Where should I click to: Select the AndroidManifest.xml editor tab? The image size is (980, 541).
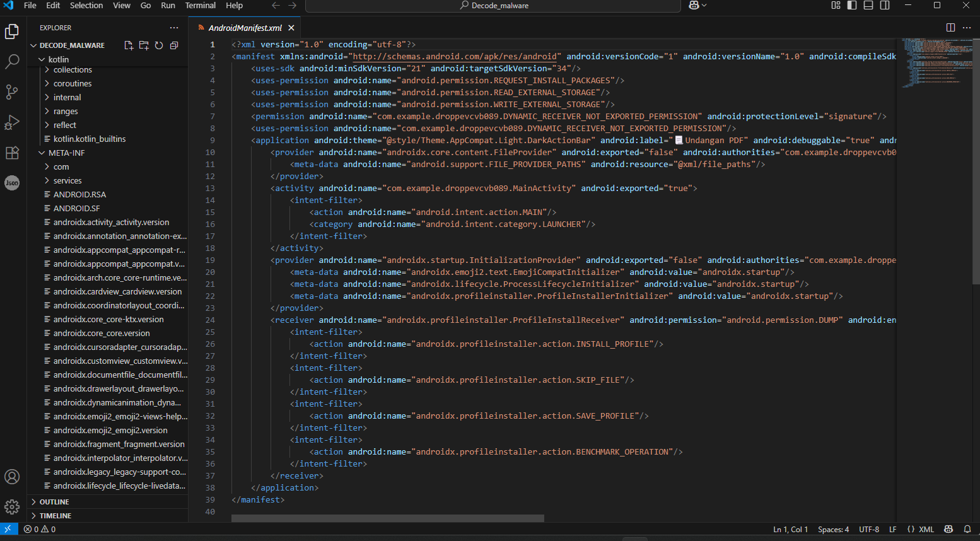coord(245,28)
